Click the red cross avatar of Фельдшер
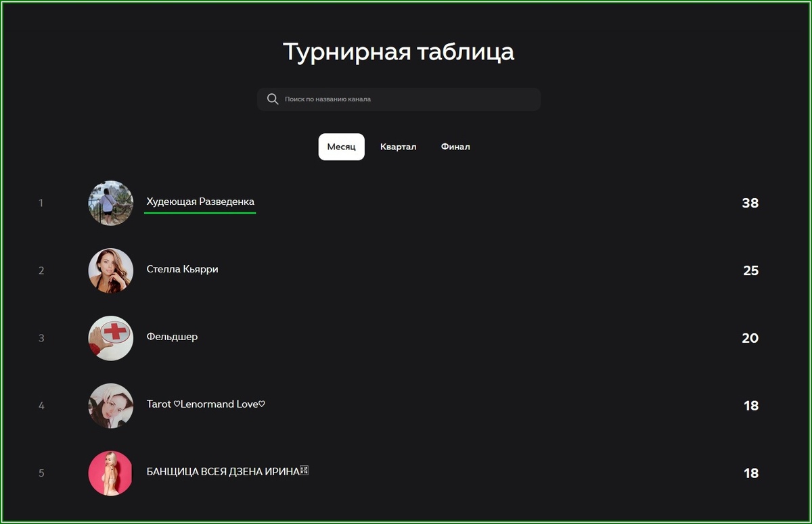This screenshot has height=524, width=812. tap(110, 338)
